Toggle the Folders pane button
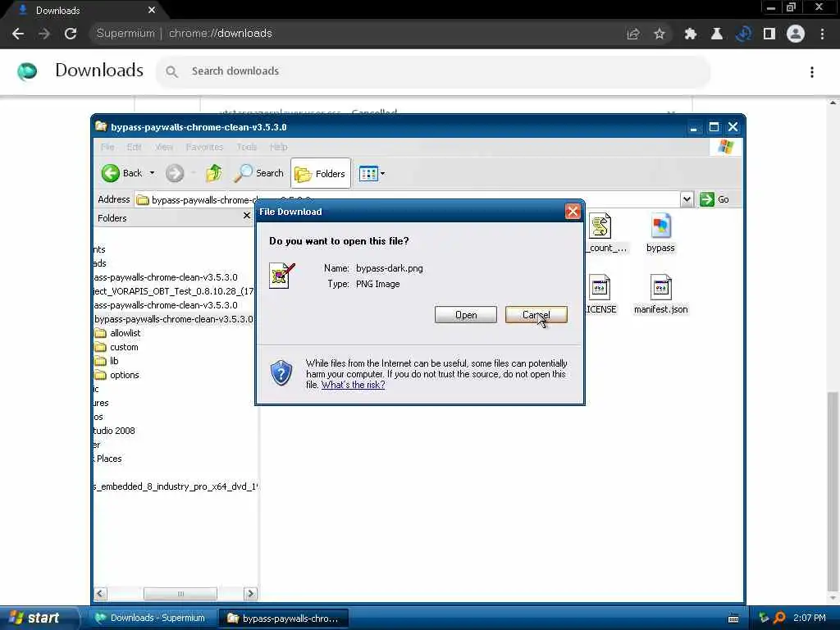 coord(321,174)
